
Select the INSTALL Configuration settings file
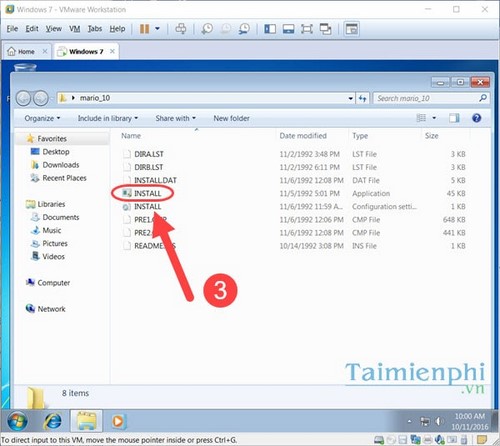pos(147,207)
